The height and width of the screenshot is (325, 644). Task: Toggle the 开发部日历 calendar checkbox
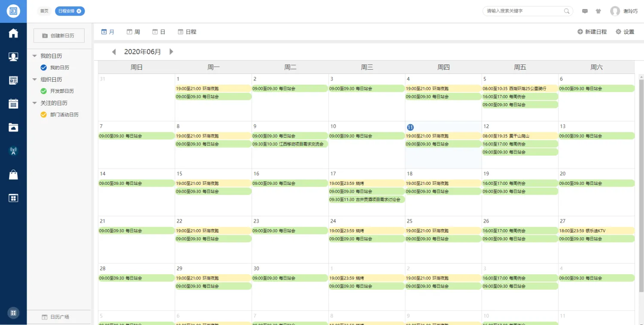pos(43,91)
